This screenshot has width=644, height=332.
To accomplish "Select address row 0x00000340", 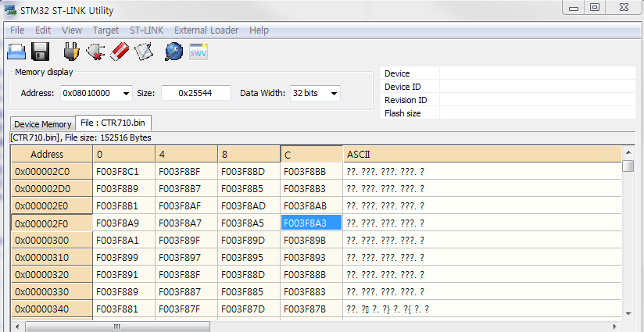I will click(x=52, y=309).
